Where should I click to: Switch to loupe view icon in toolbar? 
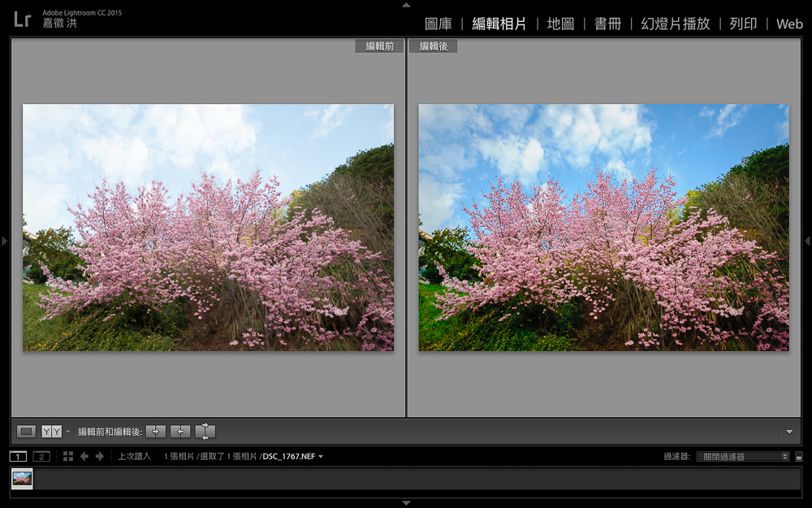pyautogui.click(x=27, y=432)
